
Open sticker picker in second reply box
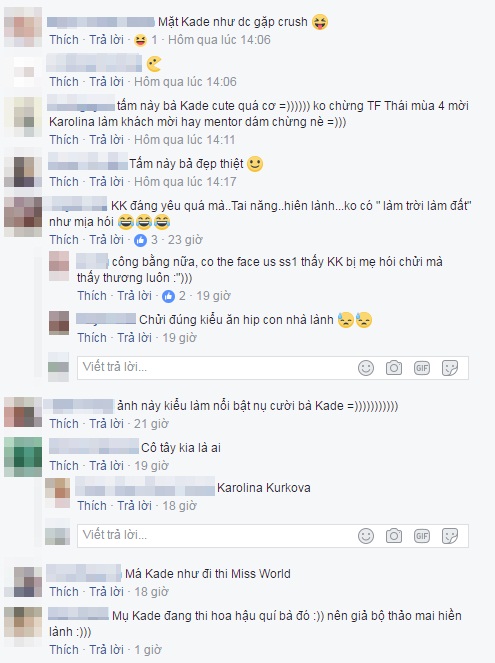(x=449, y=536)
